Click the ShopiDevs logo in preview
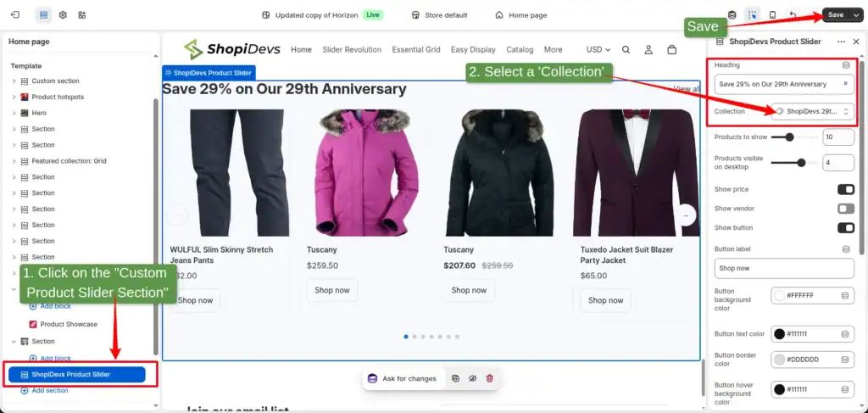The height and width of the screenshot is (413, 868). [x=232, y=49]
